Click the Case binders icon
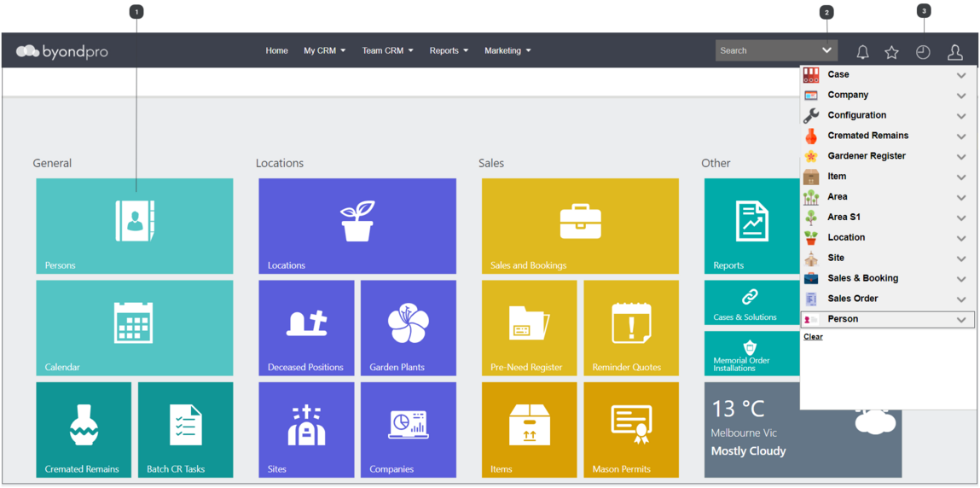The image size is (980, 488). click(x=811, y=75)
